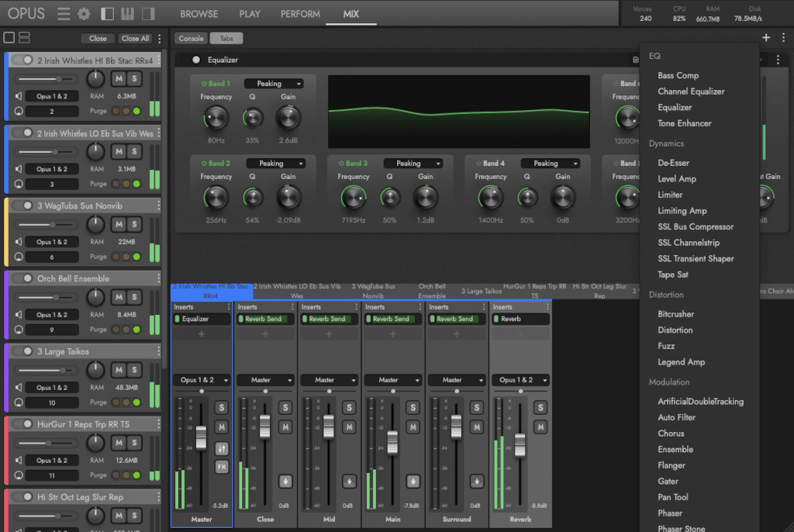Image resolution: width=794 pixels, height=532 pixels.
Task: Toggle the Equalizer bypass button
Action: tap(196, 60)
